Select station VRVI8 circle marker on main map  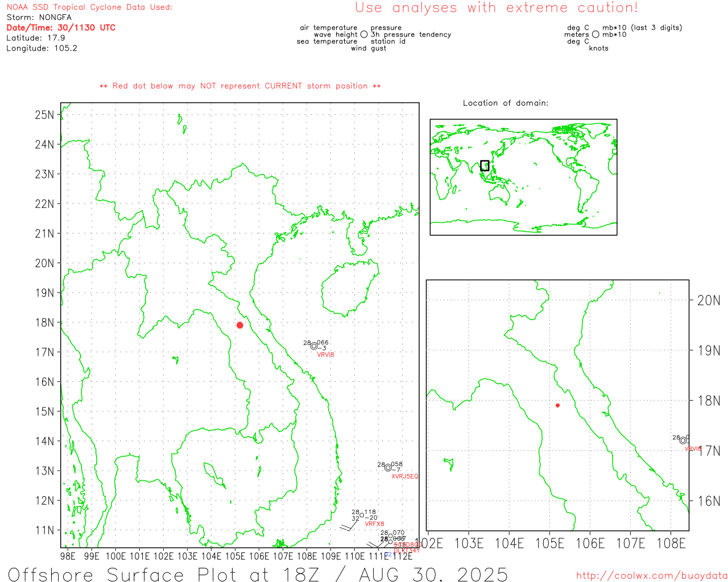click(x=314, y=346)
